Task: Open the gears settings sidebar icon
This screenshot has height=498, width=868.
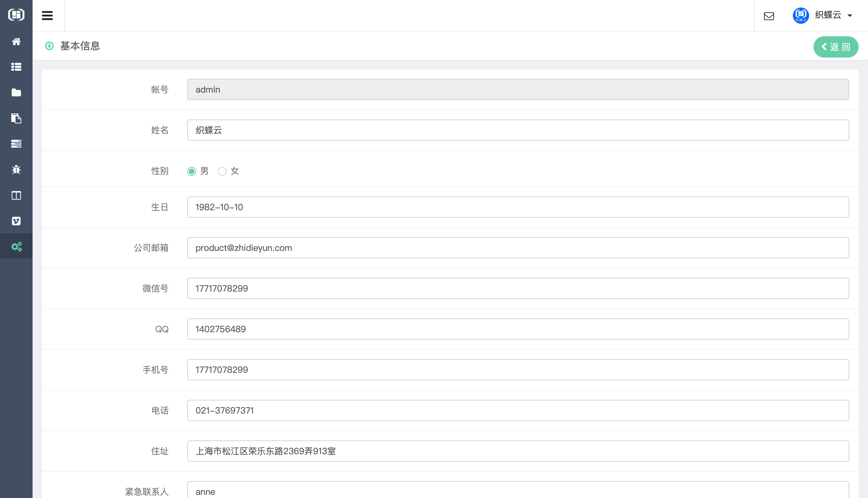Action: point(16,246)
